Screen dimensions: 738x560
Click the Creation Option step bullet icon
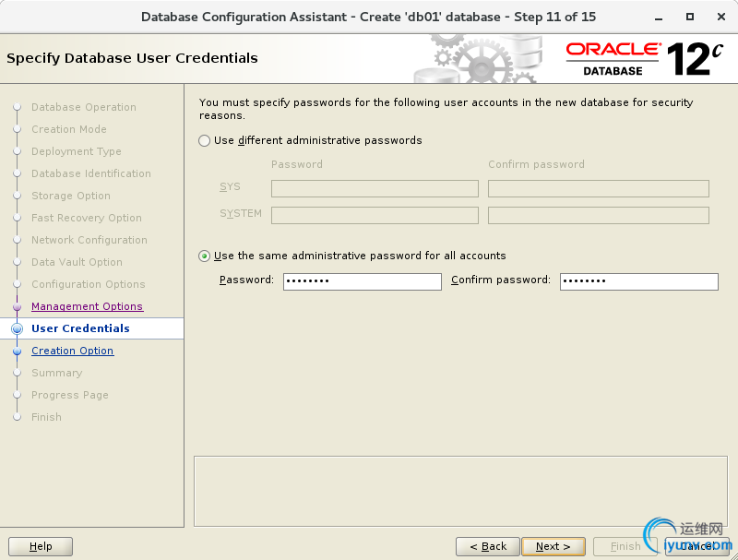click(x=17, y=351)
